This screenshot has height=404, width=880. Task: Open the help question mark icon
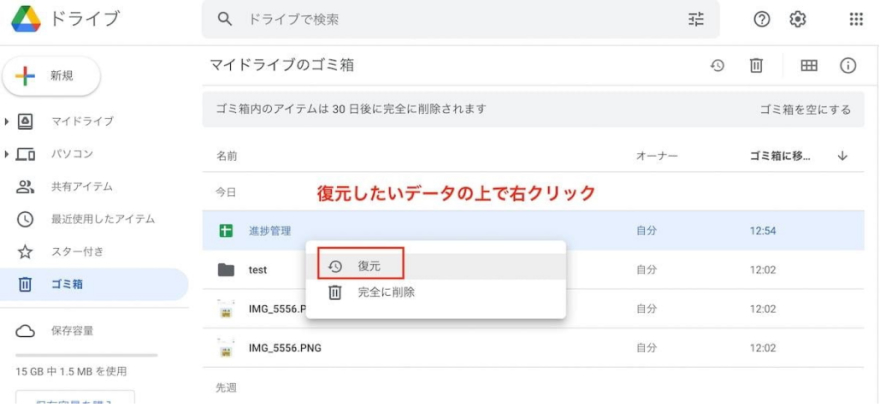761,20
